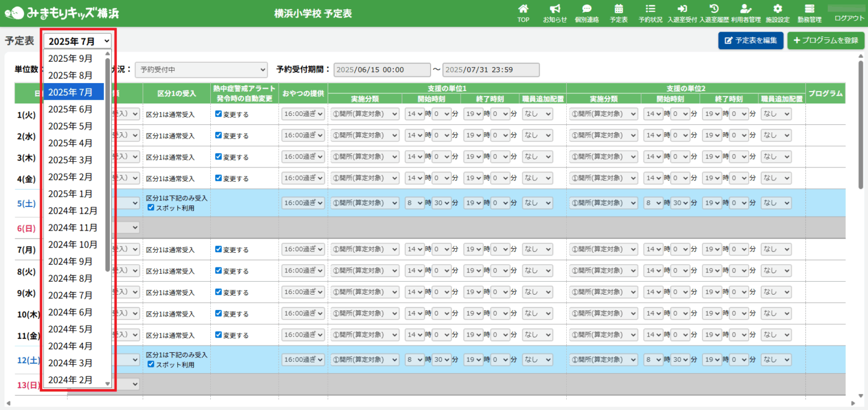Toggle 変更する checkbox in 7(月) row
Screen dimensions: 868x410
pyautogui.click(x=219, y=249)
